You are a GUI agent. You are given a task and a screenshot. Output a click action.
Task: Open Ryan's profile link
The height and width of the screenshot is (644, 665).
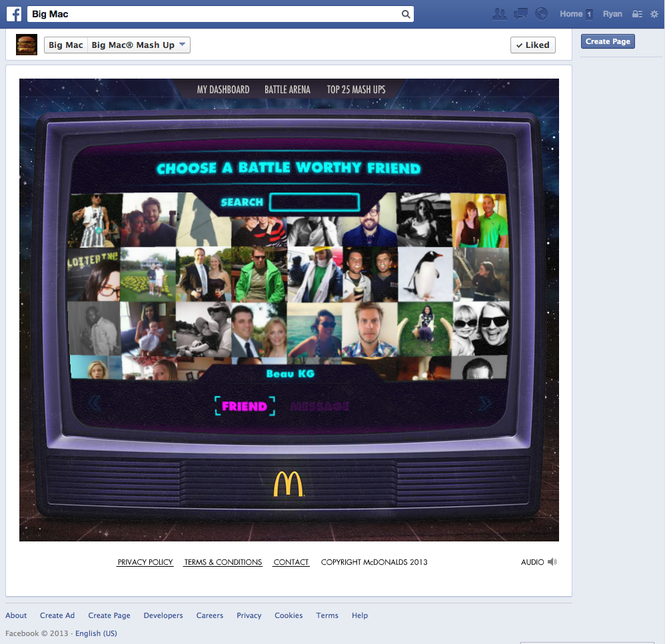coord(612,14)
